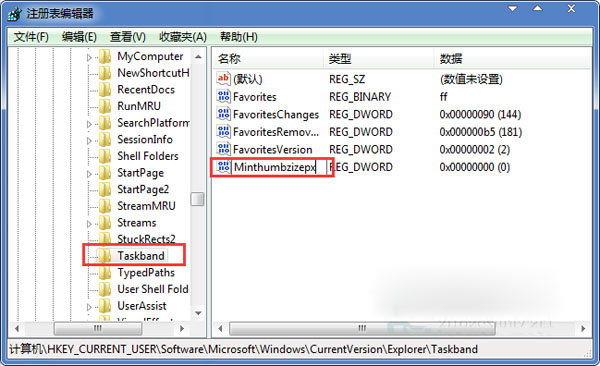Click the NewShortcutH folder icon
Image resolution: width=600 pixels, height=366 pixels.
click(x=105, y=73)
